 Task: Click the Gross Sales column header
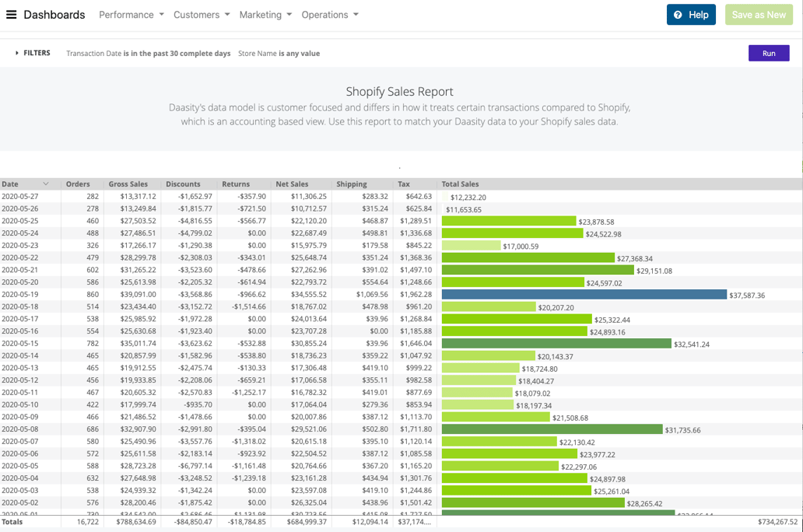coord(129,184)
